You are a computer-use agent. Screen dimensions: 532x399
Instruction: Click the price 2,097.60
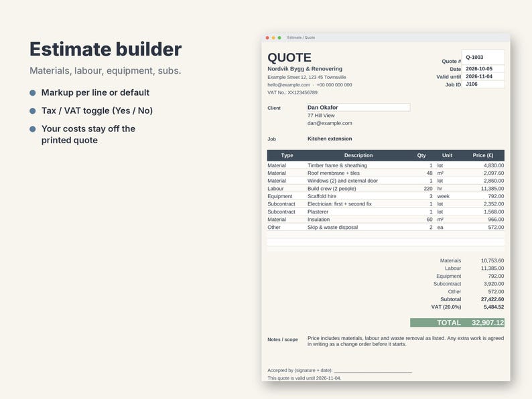tap(494, 173)
